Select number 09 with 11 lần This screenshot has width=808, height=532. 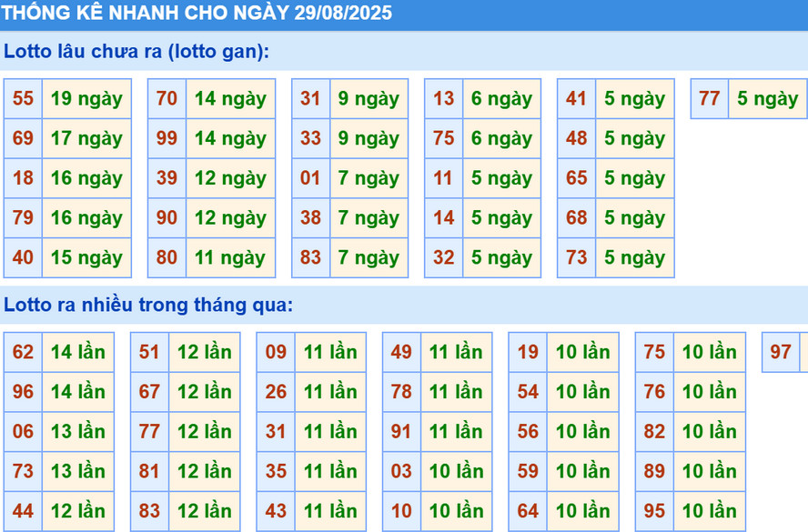click(x=276, y=353)
